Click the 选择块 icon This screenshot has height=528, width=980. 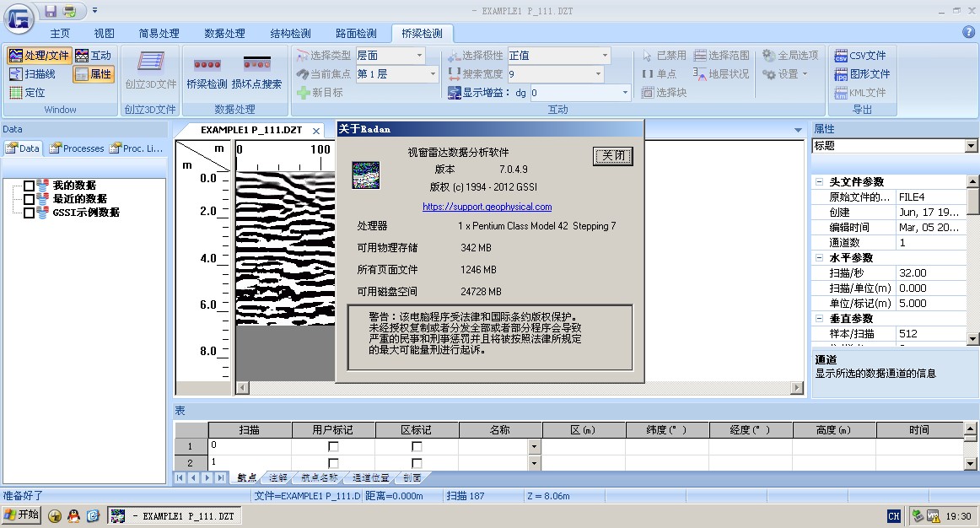tap(648, 93)
